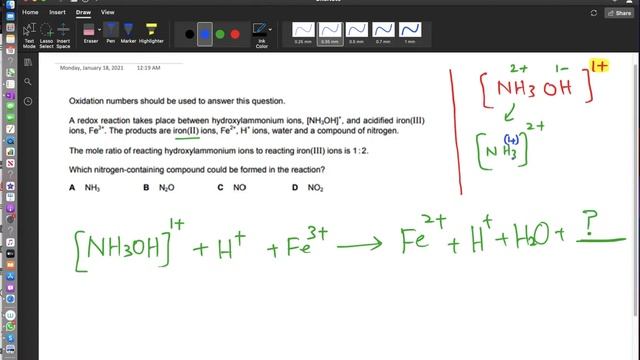640x360 pixels.
Task: Select the Highlighter tool
Action: point(151,33)
